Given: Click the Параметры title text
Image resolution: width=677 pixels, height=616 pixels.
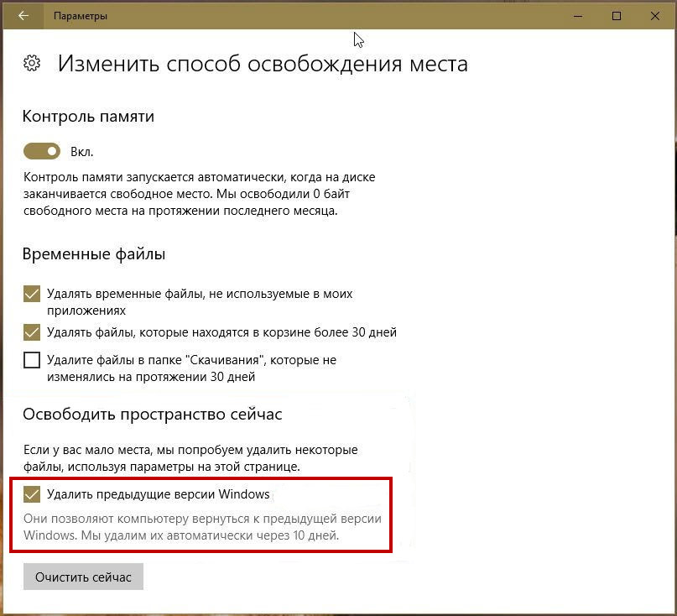Looking at the screenshot, I should (x=81, y=16).
